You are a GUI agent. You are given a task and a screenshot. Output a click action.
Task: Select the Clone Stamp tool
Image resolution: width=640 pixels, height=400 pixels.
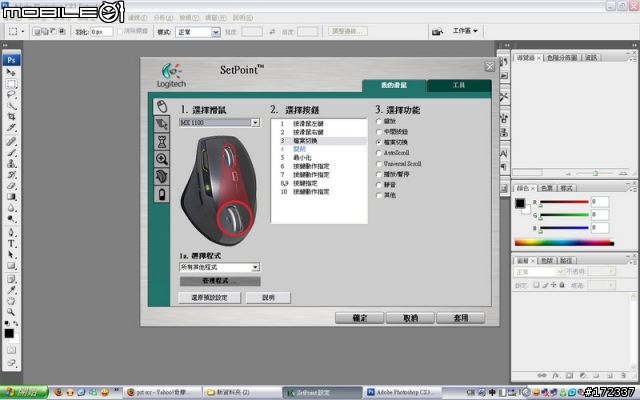click(x=11, y=164)
